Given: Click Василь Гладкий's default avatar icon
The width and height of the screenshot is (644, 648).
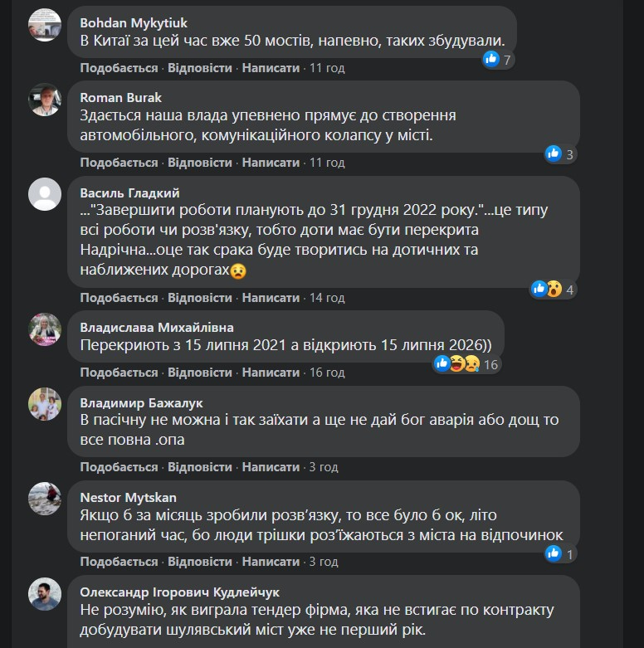Looking at the screenshot, I should (x=45, y=194).
